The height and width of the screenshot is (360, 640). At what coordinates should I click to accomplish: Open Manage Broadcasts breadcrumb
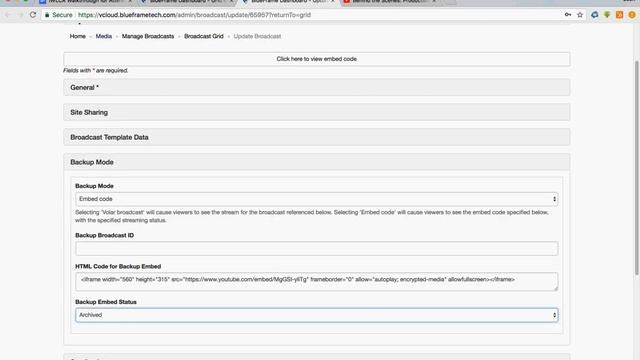pos(148,36)
